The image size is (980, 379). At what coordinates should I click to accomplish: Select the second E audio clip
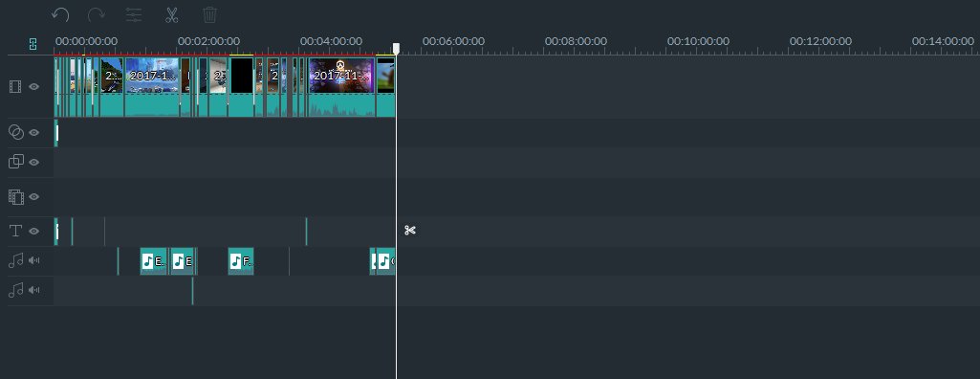pyautogui.click(x=183, y=260)
